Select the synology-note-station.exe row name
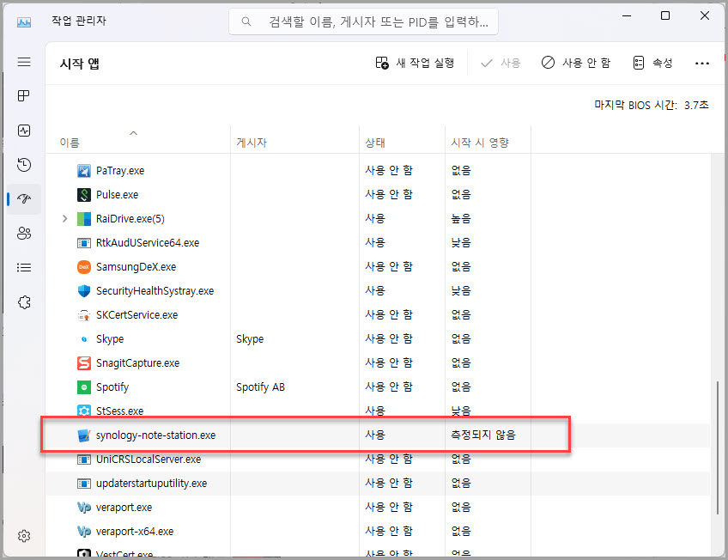 coord(155,435)
